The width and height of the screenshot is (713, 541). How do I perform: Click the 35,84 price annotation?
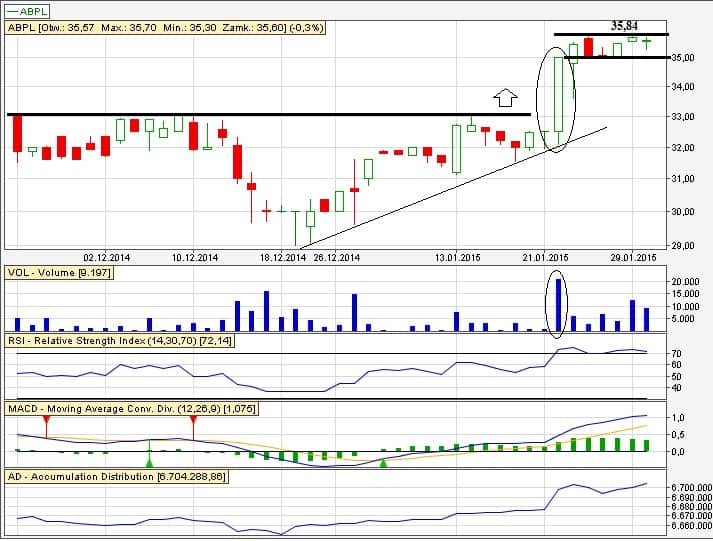[x=625, y=25]
